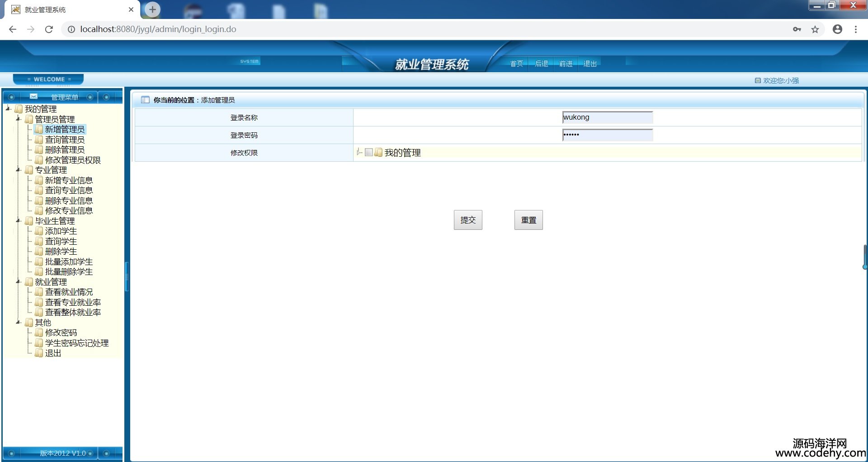This screenshot has width=868, height=462.
Task: Click folder icon beside 查看整体就业率
Action: pyautogui.click(x=39, y=313)
